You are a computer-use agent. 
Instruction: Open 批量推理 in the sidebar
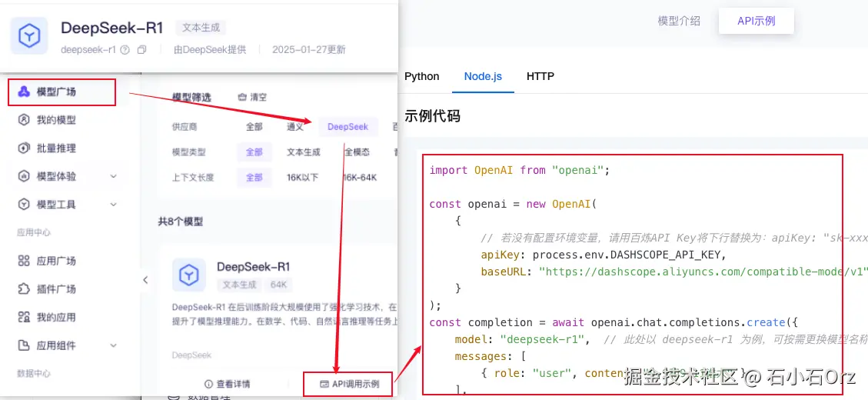tap(56, 148)
